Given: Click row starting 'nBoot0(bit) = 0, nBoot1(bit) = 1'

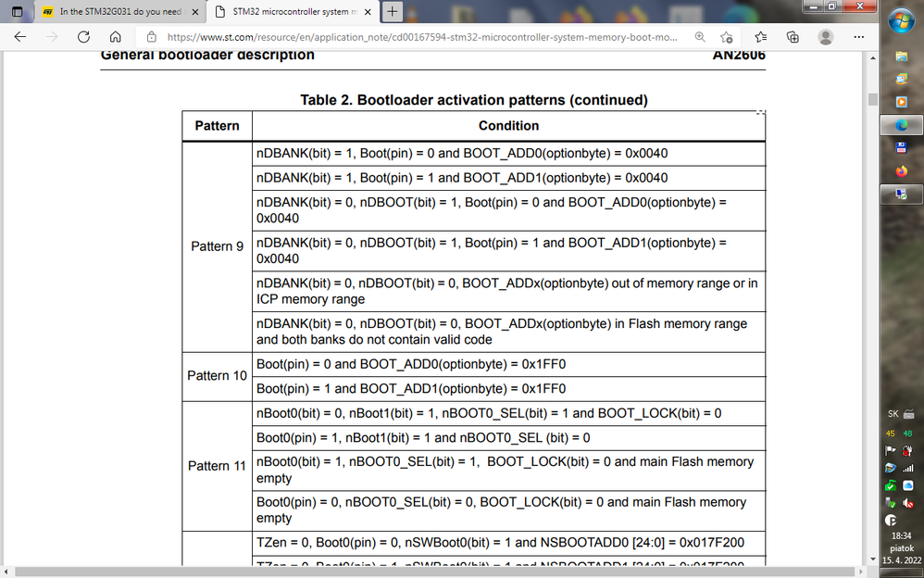Looking at the screenshot, I should 508,413.
